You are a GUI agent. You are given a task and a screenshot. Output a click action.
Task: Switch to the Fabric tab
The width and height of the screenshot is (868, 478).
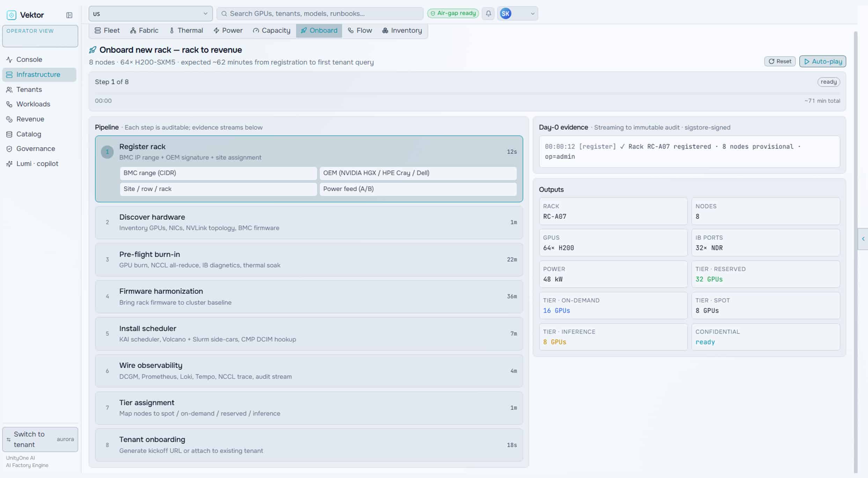144,31
